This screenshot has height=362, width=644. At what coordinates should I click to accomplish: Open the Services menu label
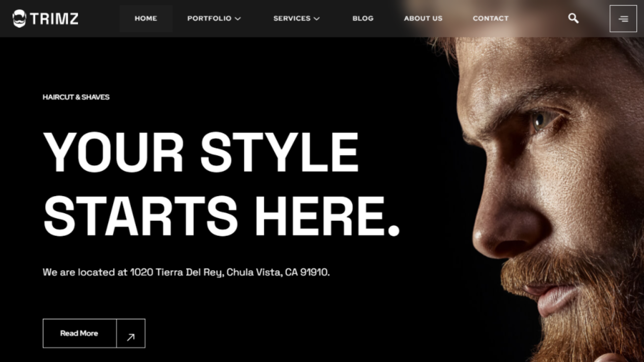click(x=292, y=19)
